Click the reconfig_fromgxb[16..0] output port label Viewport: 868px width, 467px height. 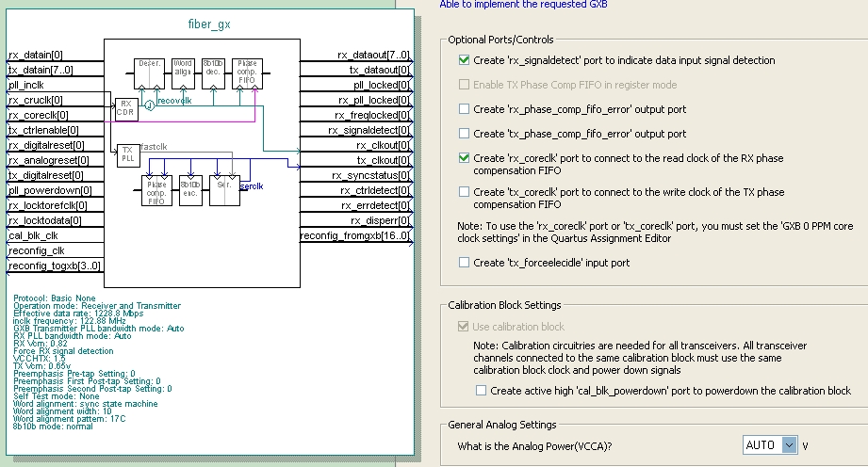[x=355, y=235]
